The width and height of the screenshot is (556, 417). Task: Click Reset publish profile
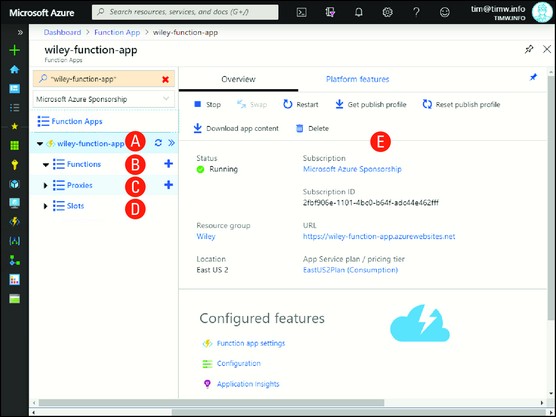461,105
